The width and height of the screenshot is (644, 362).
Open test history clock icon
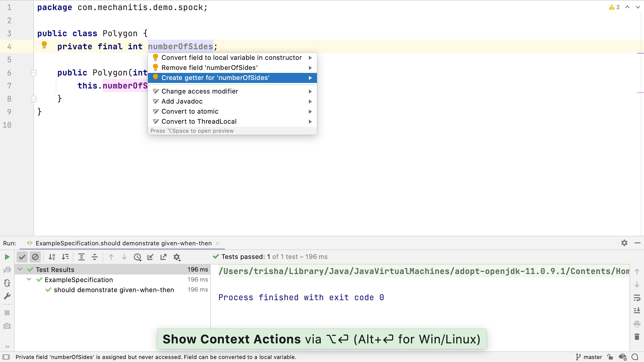(x=137, y=257)
